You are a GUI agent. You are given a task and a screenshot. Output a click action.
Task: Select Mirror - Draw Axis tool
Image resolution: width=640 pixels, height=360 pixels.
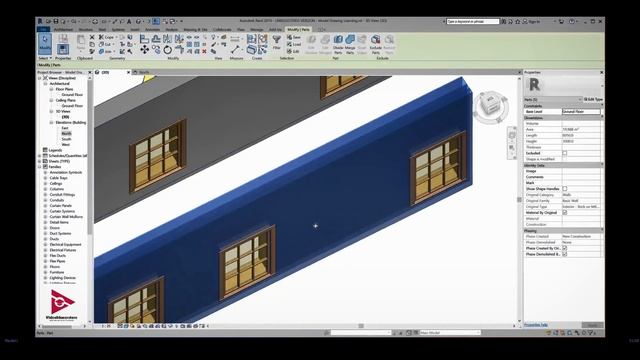coord(179,39)
